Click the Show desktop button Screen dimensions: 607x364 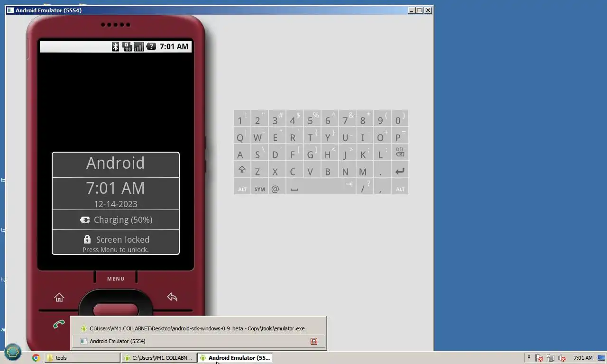602,358
